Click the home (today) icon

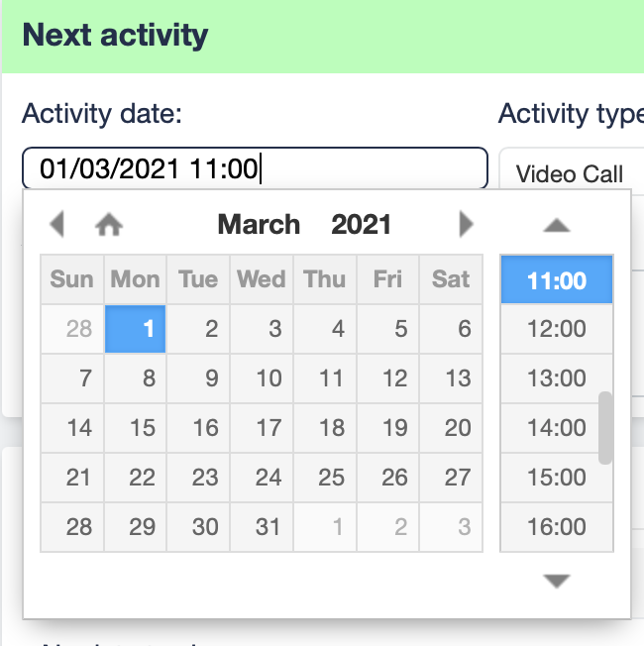(108, 225)
